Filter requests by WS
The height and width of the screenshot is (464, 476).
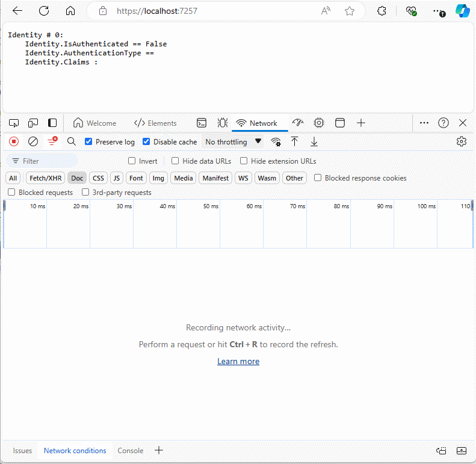click(243, 178)
